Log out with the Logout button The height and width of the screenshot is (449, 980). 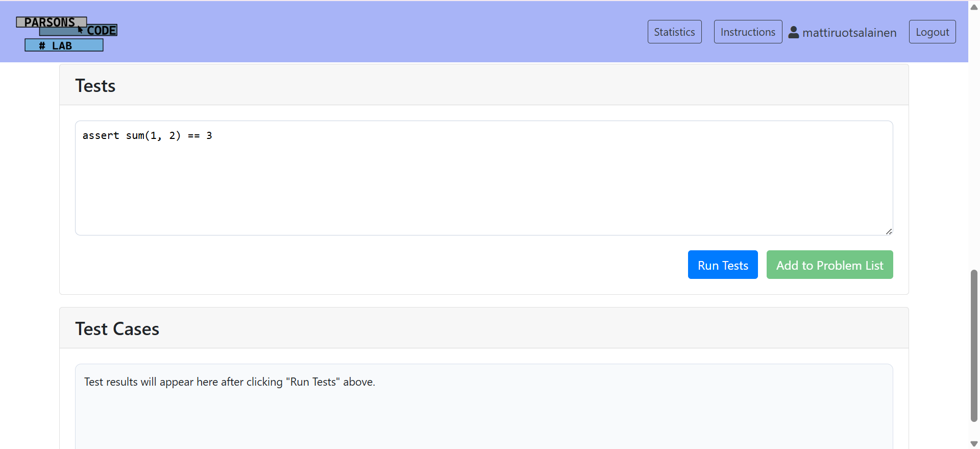[x=932, y=32]
